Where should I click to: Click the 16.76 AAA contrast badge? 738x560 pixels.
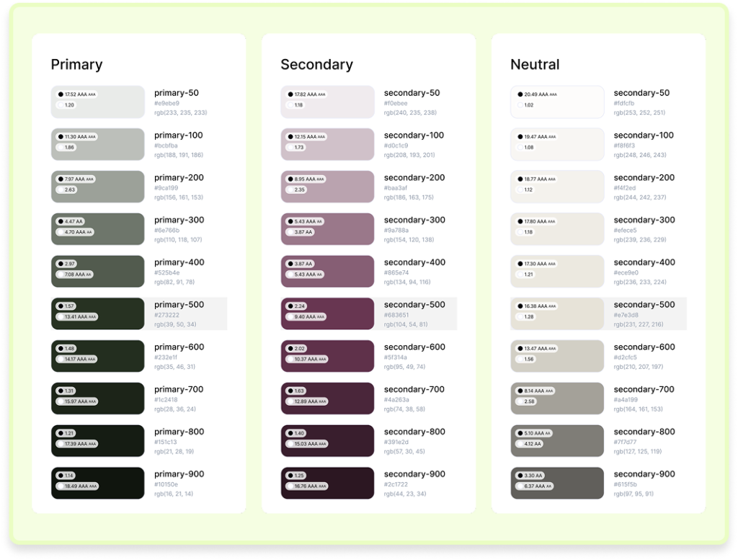pyautogui.click(x=306, y=486)
